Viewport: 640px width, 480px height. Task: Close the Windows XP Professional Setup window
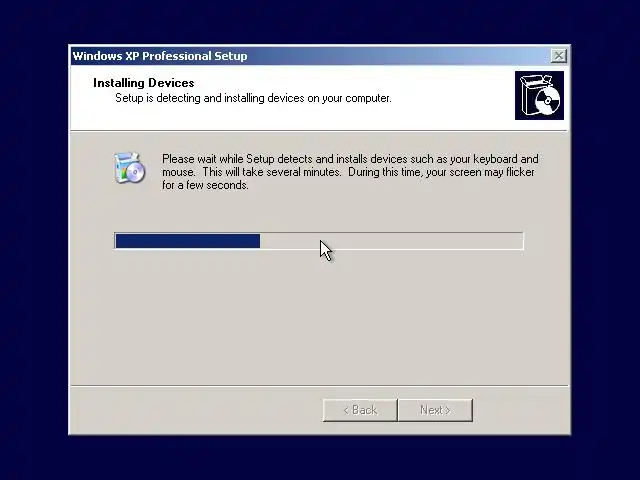click(x=558, y=56)
